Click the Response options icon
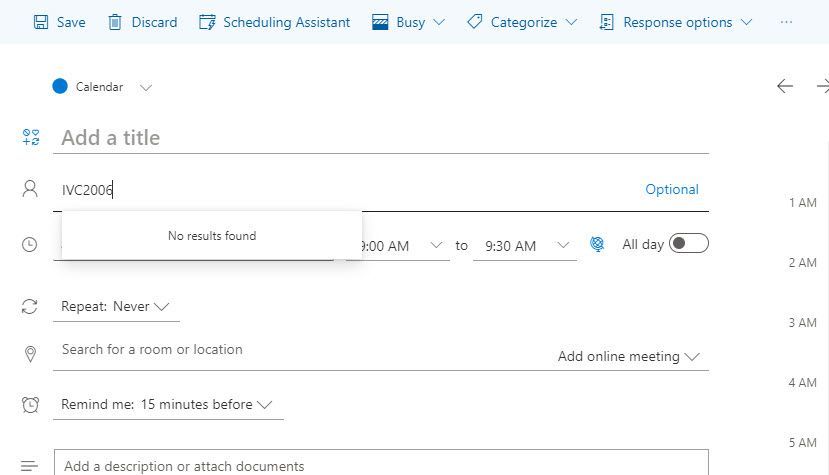This screenshot has height=475, width=829. [607, 22]
